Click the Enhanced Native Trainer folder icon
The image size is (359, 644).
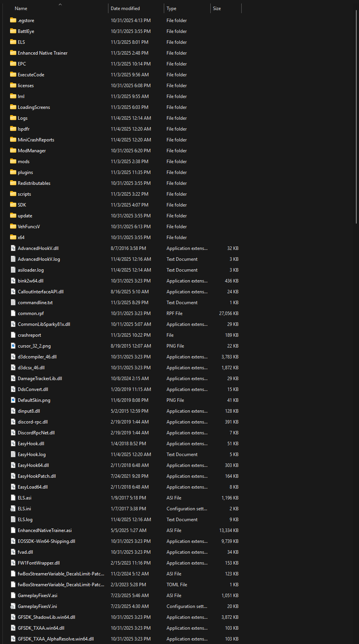click(13, 53)
